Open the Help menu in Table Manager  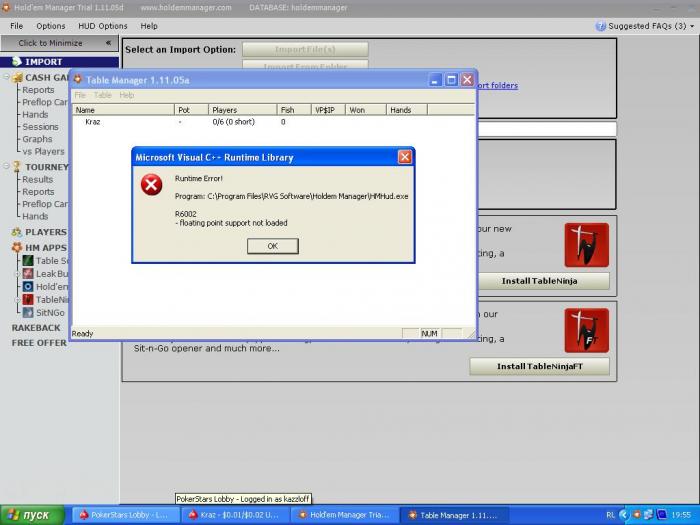(127, 95)
